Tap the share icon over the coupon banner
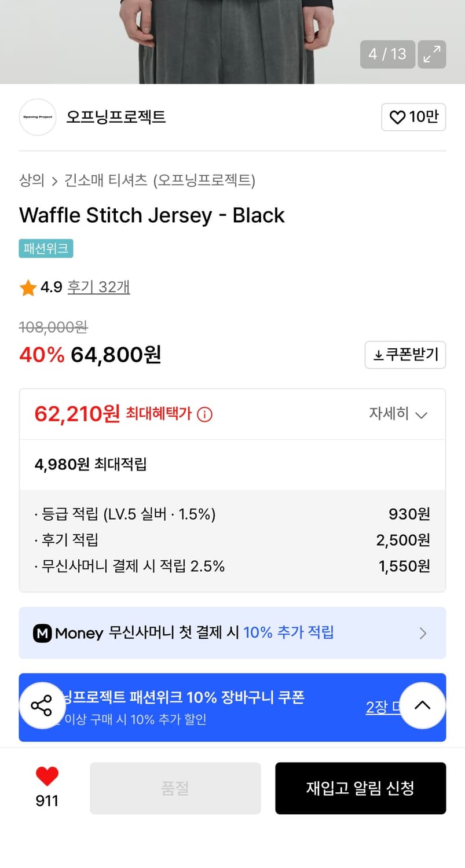 coord(42,705)
